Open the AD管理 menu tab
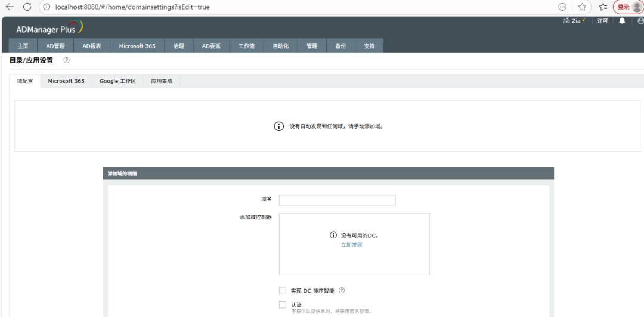Screen dimensions: 644x317 point(55,46)
